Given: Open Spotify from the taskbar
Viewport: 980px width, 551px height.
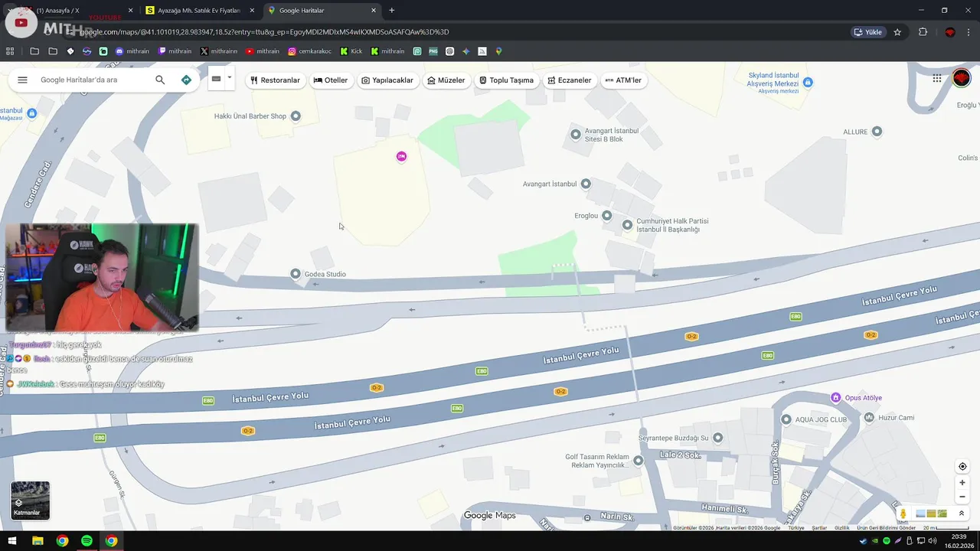Looking at the screenshot, I should (87, 541).
